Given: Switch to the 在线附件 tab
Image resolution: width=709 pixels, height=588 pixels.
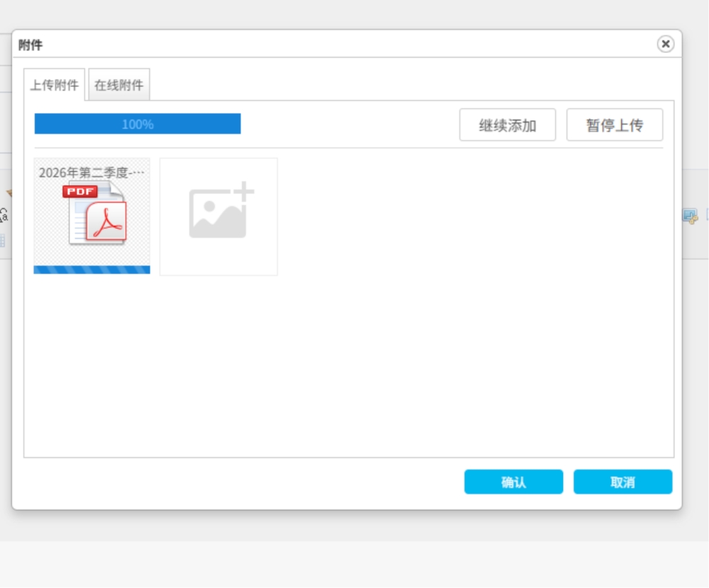Looking at the screenshot, I should click(119, 84).
